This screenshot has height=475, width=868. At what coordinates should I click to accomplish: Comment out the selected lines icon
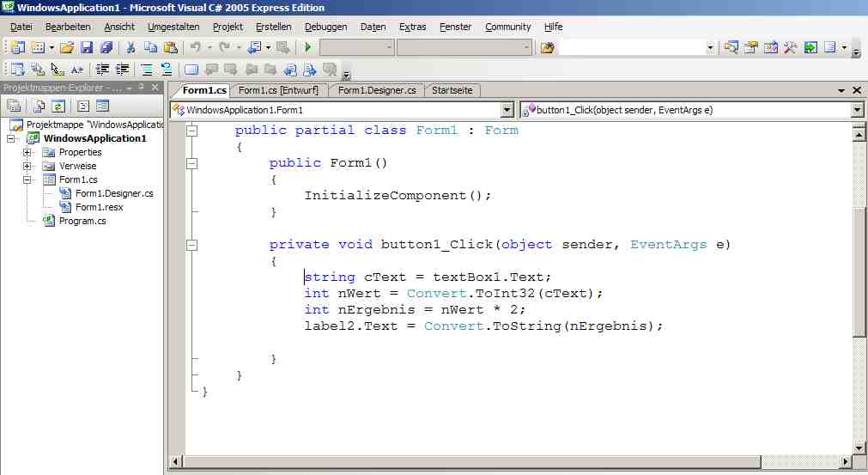pos(147,70)
